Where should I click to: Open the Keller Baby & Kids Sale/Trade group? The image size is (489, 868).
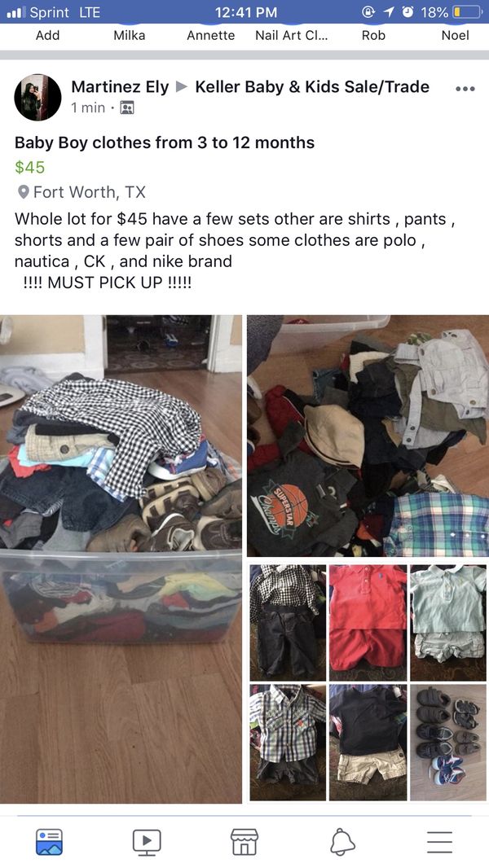tap(312, 87)
